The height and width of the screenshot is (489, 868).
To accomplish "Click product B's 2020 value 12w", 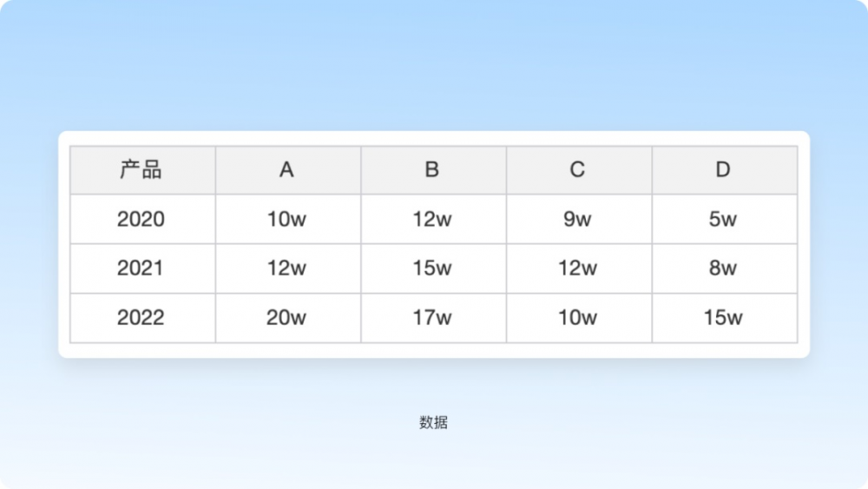I will (432, 219).
